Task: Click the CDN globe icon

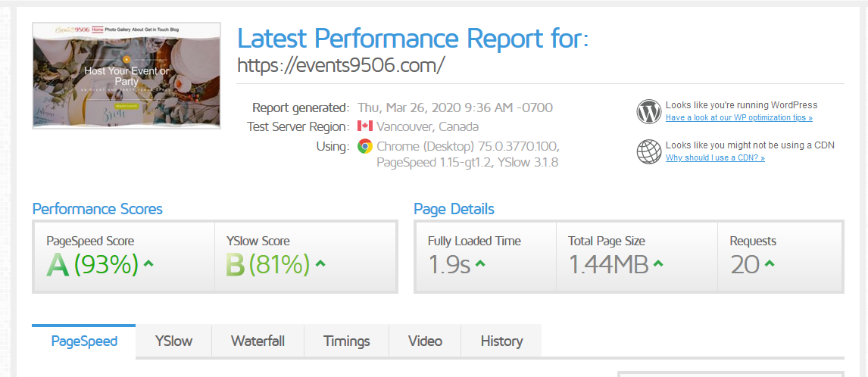Action: pos(649,151)
